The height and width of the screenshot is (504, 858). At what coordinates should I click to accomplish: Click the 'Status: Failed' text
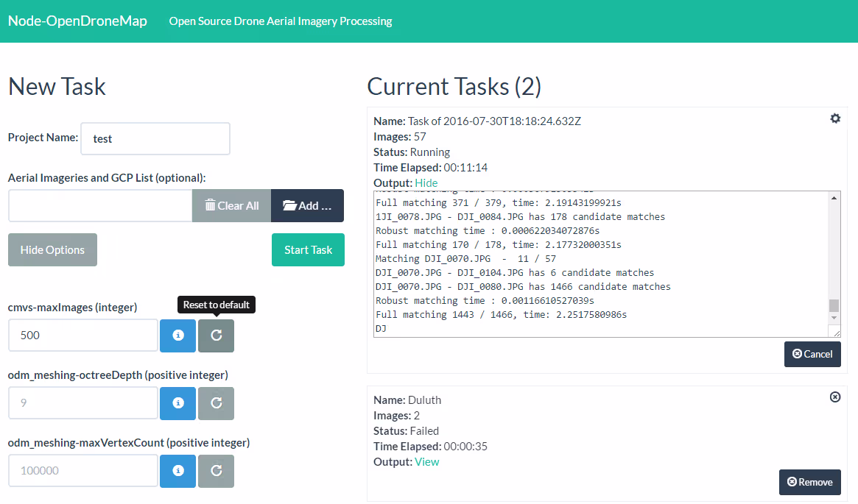[x=406, y=430]
